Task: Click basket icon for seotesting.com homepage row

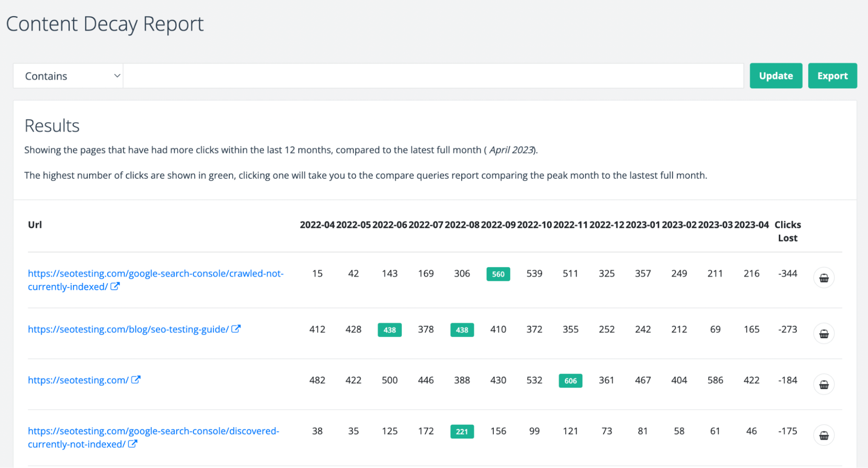Action: pos(824,385)
